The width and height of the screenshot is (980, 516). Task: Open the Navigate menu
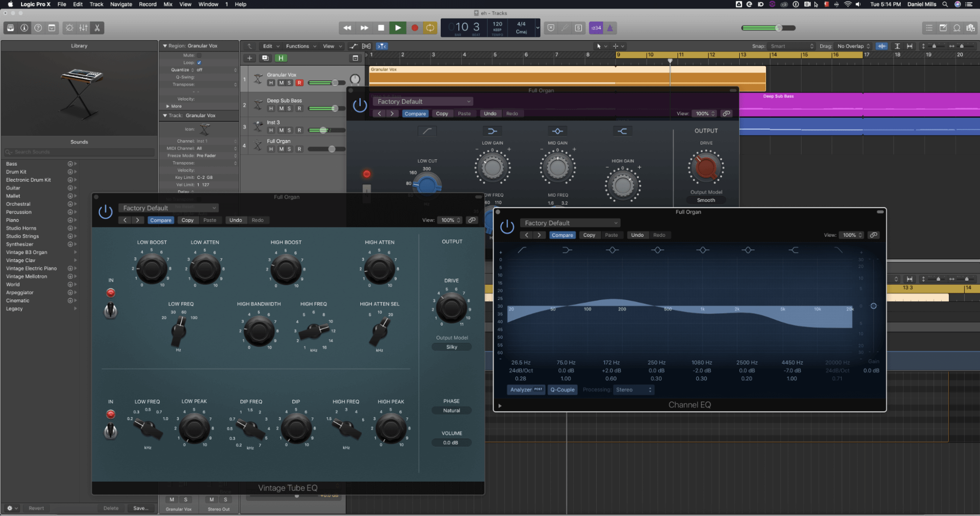click(121, 4)
